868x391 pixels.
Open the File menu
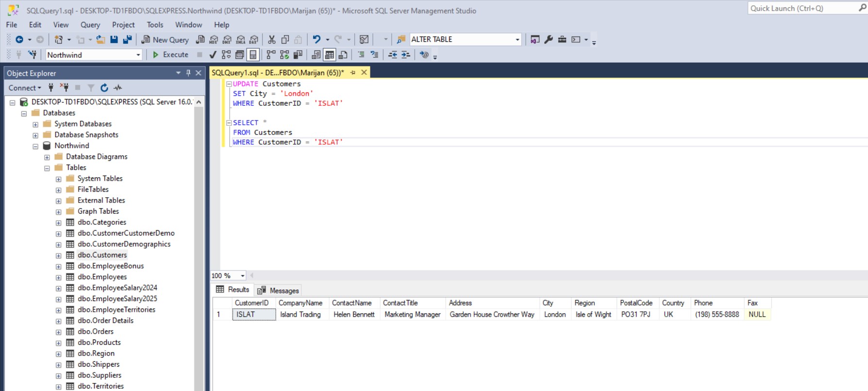12,25
